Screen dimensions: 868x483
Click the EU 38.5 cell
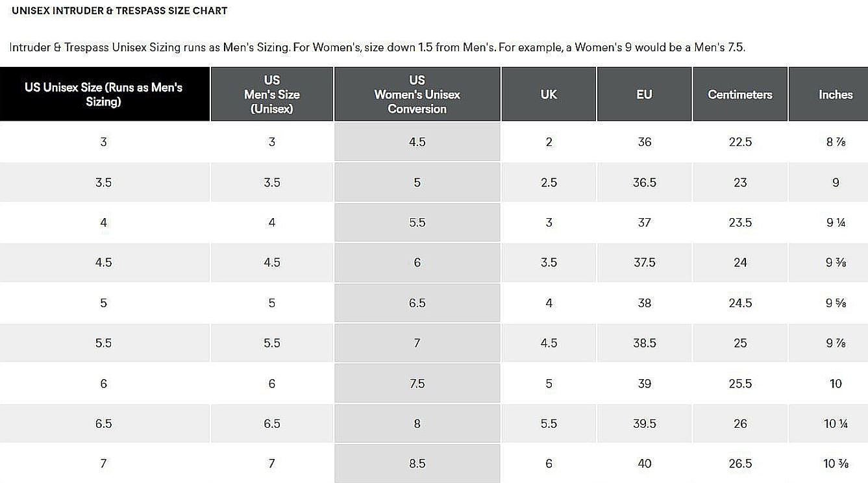(x=644, y=343)
